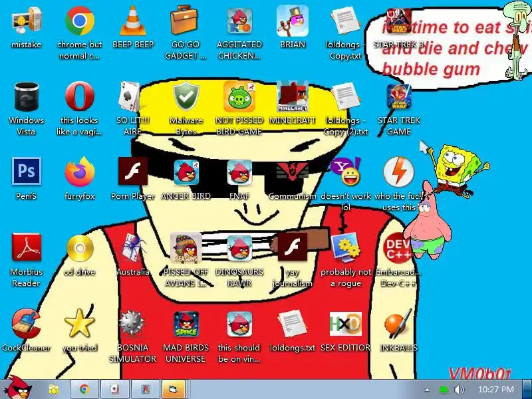Launch the MINECRAFT desktop icon
This screenshot has width=532, height=399.
[293, 97]
